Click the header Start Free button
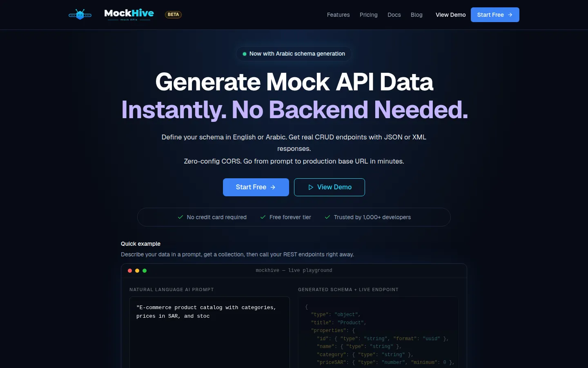 tap(495, 15)
